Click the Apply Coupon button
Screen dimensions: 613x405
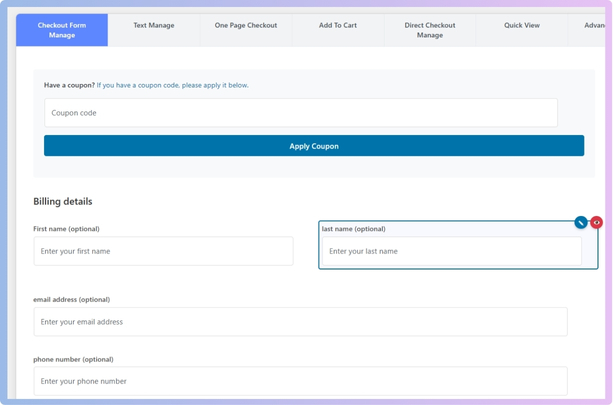314,146
